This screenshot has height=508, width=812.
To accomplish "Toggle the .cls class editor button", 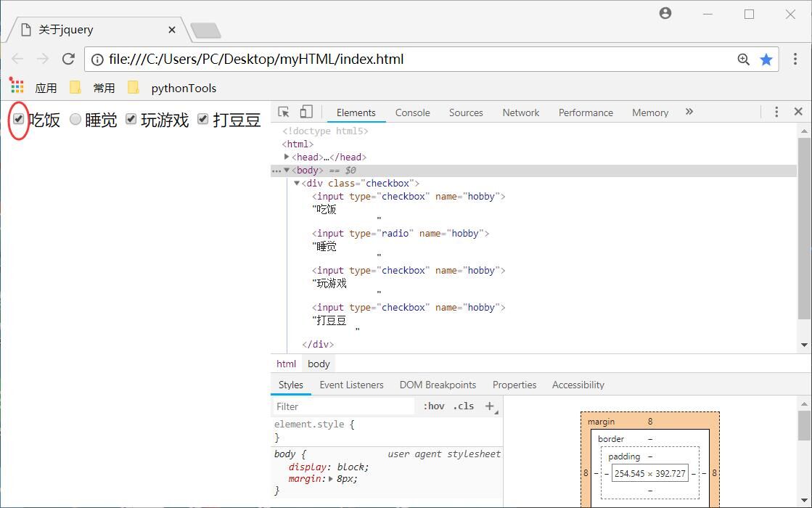I will point(464,406).
